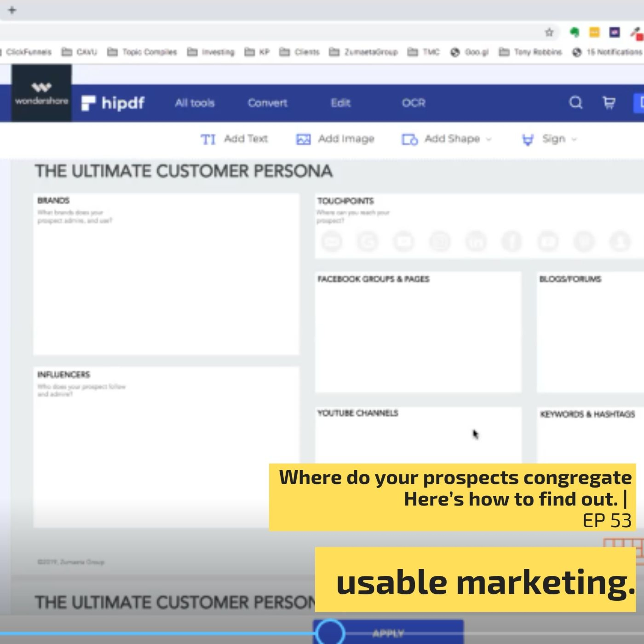The image size is (644, 644).
Task: Open the Tony Robbins bookmark folder
Action: pos(530,52)
